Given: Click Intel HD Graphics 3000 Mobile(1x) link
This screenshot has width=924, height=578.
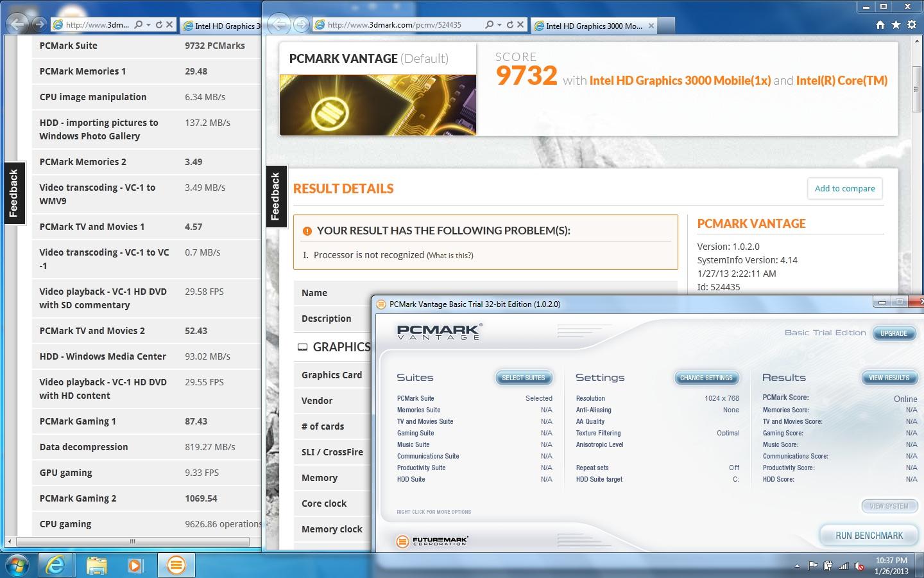Looking at the screenshot, I should coord(680,80).
